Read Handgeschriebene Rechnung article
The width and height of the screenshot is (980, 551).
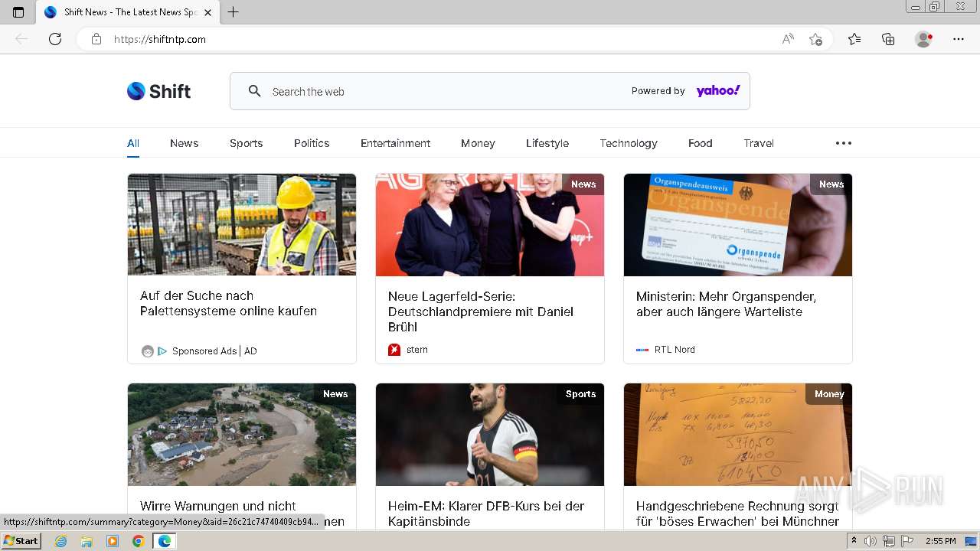737,514
